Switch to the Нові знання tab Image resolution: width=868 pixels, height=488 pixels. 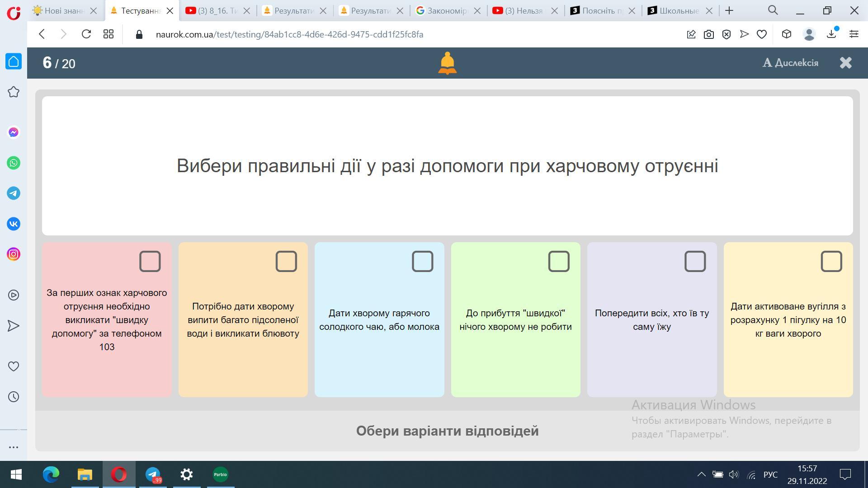pyautogui.click(x=63, y=11)
